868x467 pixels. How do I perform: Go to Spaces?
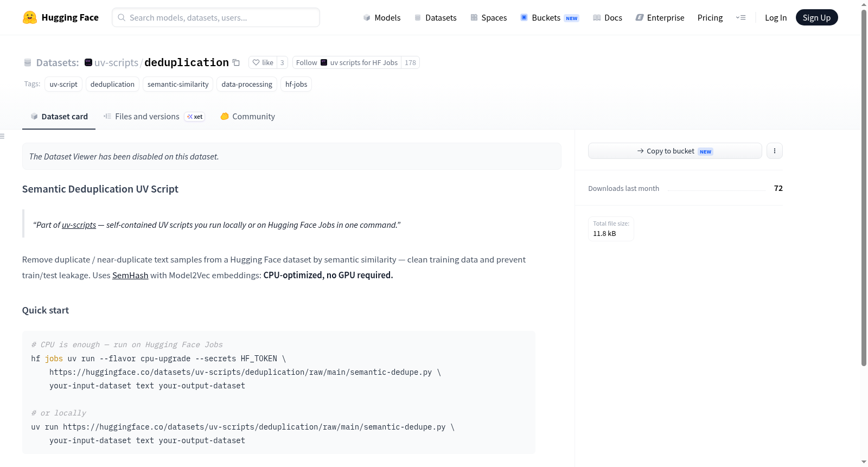pyautogui.click(x=489, y=17)
